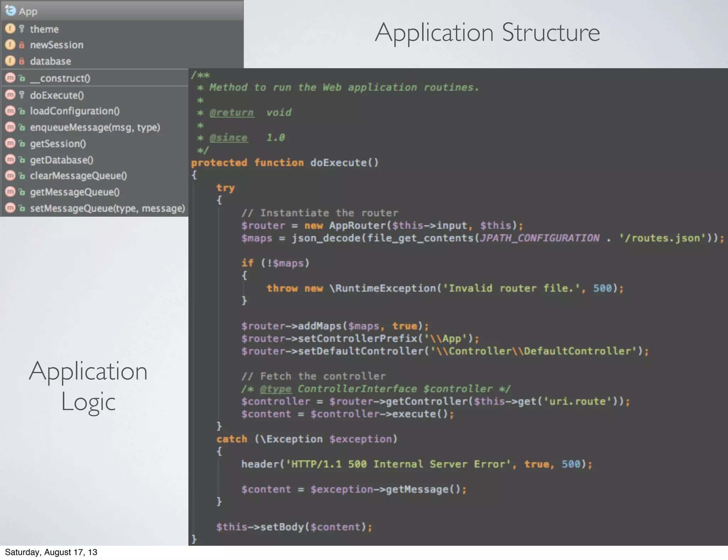The image size is (728, 560).
Task: Click the catch keyword
Action: point(232,439)
